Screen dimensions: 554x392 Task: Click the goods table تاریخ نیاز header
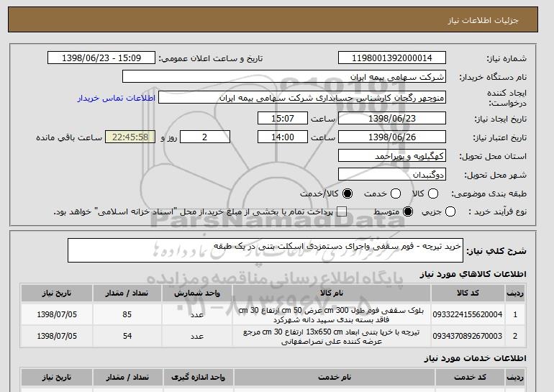point(57,293)
